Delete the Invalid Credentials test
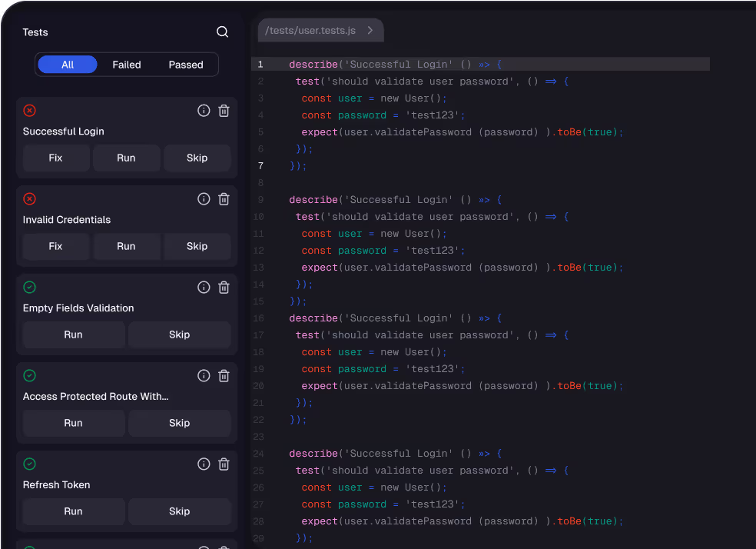 224,198
